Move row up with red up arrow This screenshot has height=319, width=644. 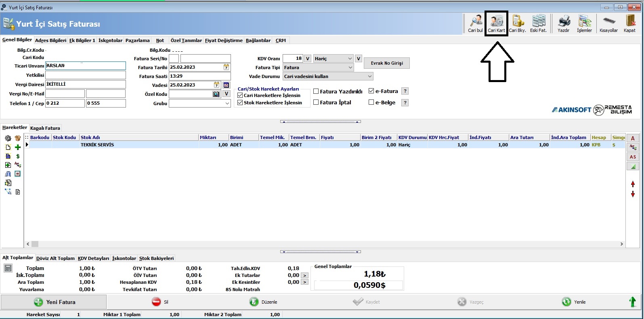(x=633, y=184)
